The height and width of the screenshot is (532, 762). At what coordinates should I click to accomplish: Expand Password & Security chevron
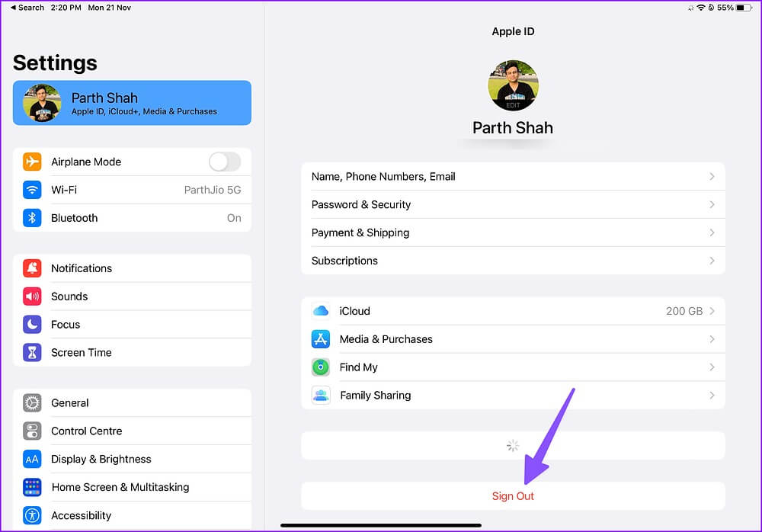click(x=712, y=205)
